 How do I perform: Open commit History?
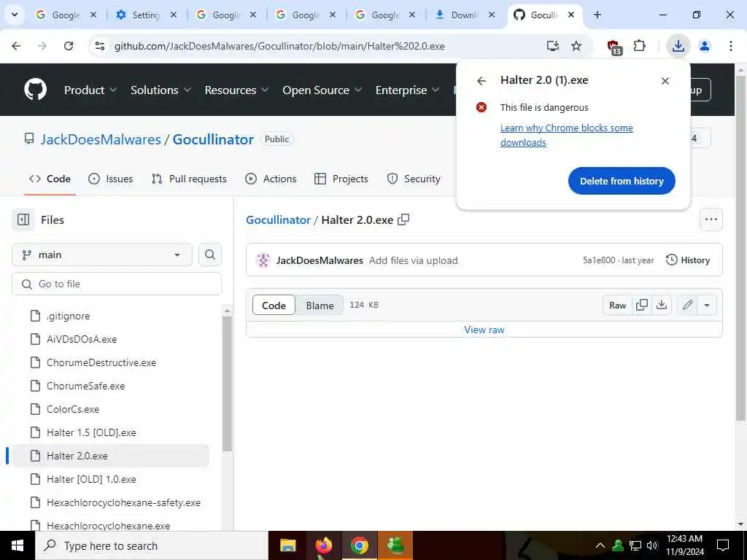tap(687, 260)
